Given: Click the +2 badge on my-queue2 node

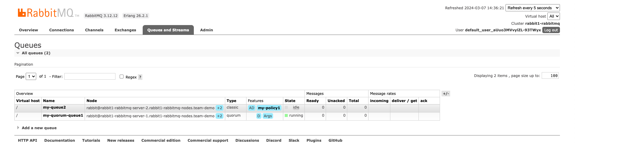Looking at the screenshot, I should [x=220, y=108].
